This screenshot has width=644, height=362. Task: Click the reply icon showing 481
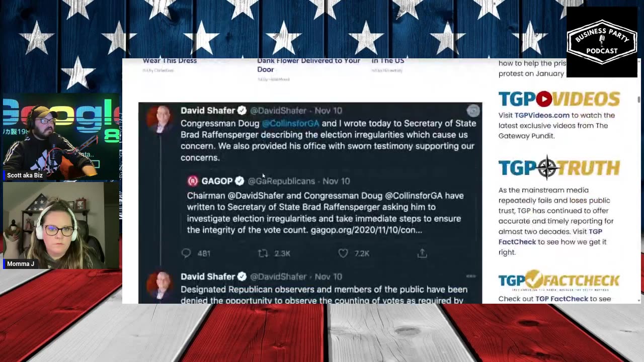pyautogui.click(x=186, y=253)
